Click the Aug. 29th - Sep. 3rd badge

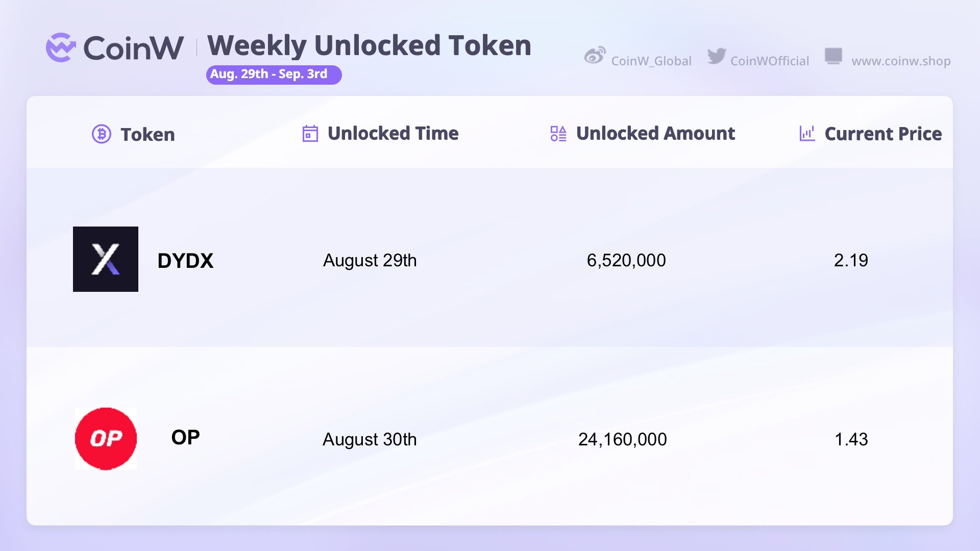pos(274,74)
